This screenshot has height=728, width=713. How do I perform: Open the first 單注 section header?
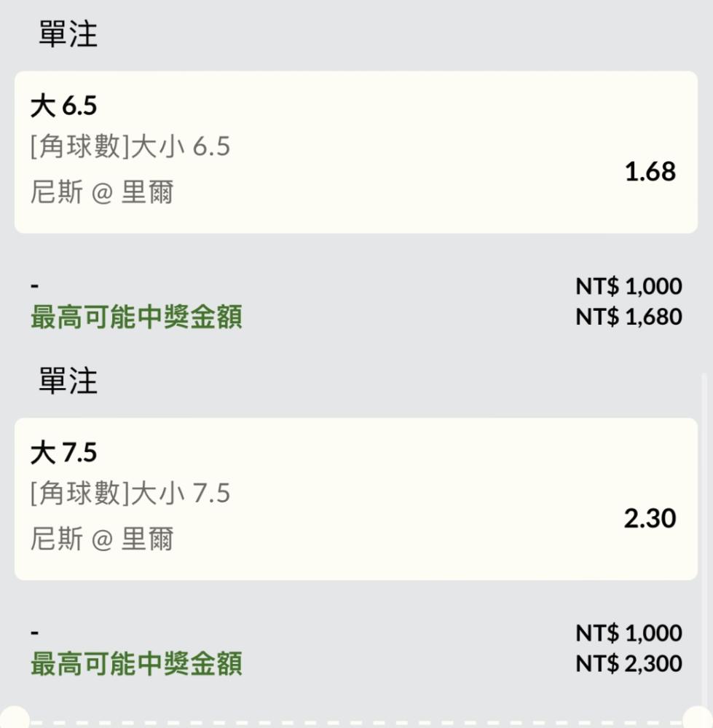pyautogui.click(x=68, y=34)
